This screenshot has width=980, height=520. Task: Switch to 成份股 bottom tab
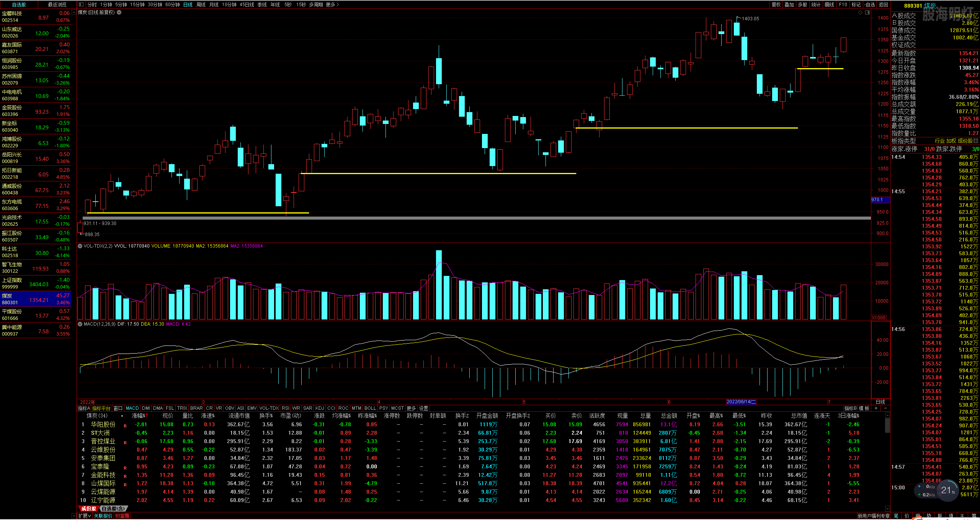(x=88, y=509)
